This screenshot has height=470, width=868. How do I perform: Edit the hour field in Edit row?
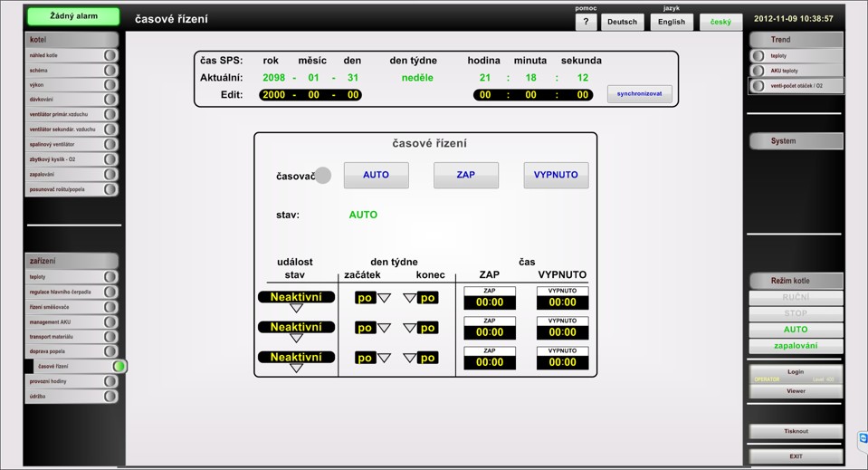485,95
